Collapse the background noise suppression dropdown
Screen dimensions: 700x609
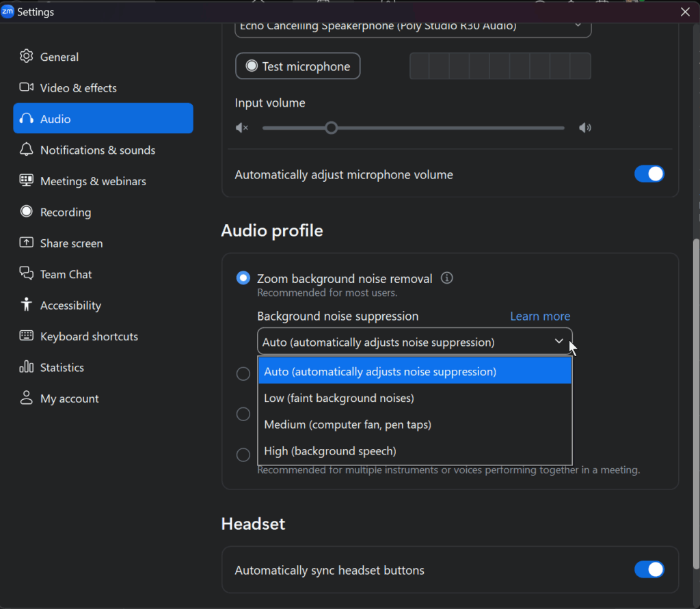point(558,342)
